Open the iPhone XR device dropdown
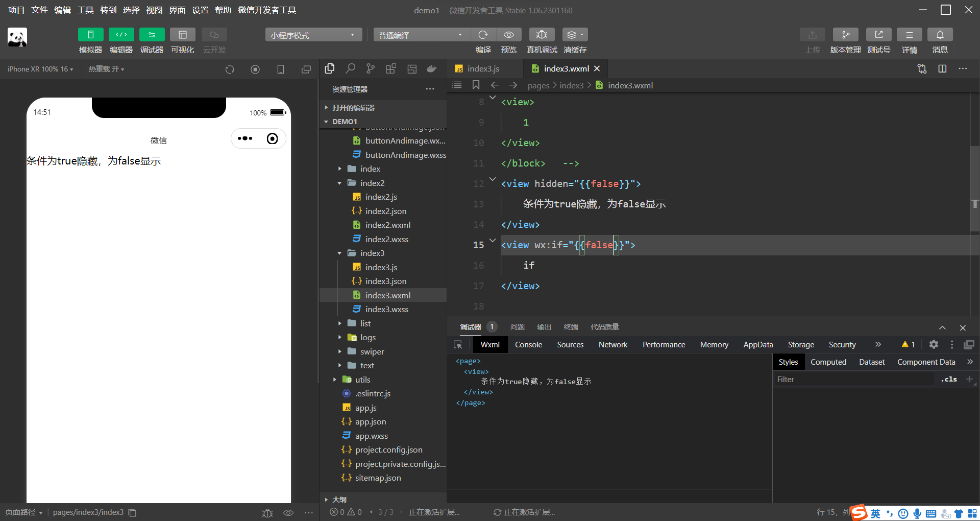Image resolution: width=980 pixels, height=521 pixels. coord(40,68)
